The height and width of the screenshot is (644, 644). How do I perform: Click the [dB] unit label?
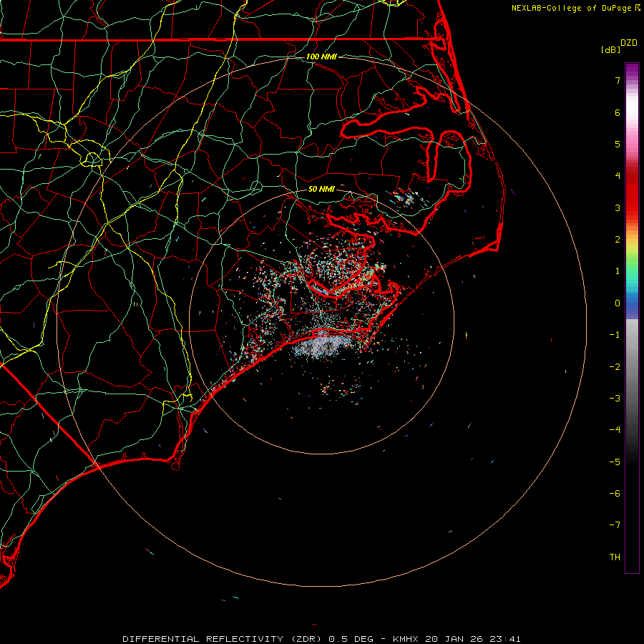point(610,49)
